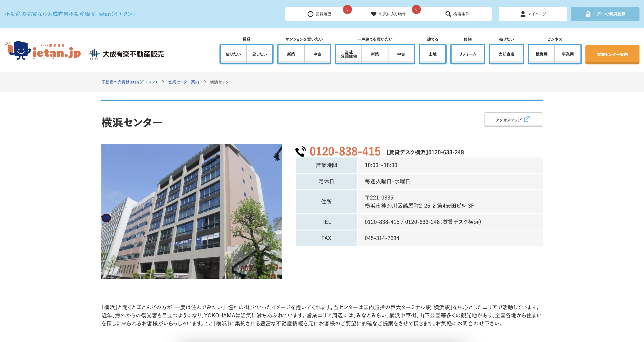Click the browsing history count badge
The image size is (644, 342).
pyautogui.click(x=347, y=9)
